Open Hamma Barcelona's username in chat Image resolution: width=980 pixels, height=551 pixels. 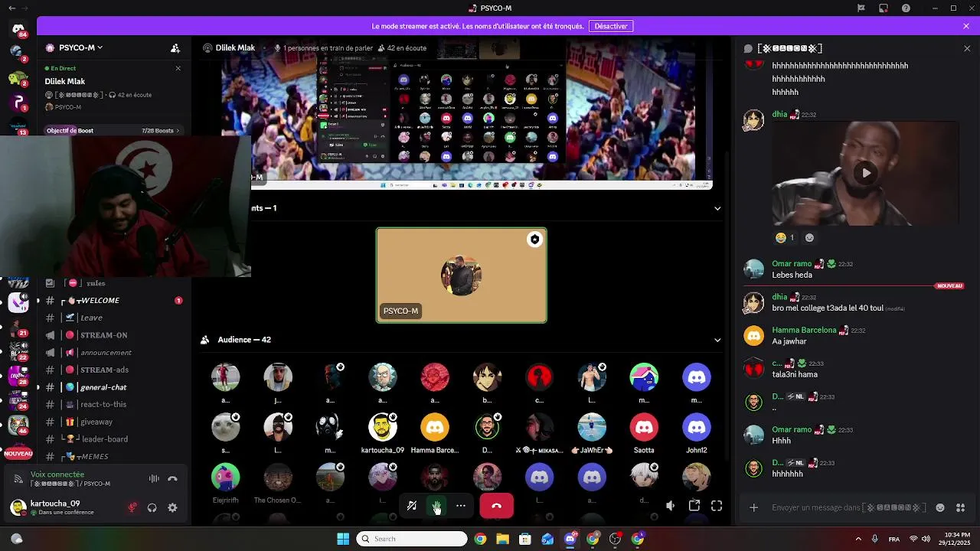[804, 330]
